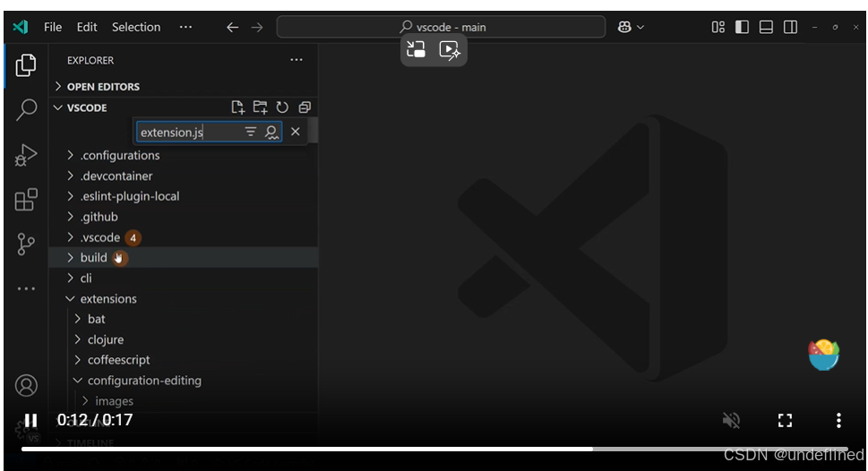Screen dimensions: 868x471
Task: Expand the clojure folder
Action: 184,340
